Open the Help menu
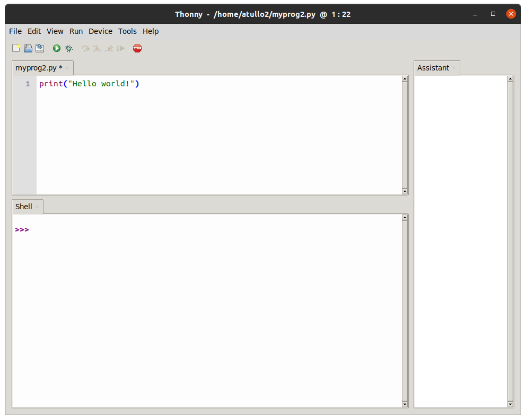Viewport: 526px width, 420px height. [x=150, y=31]
